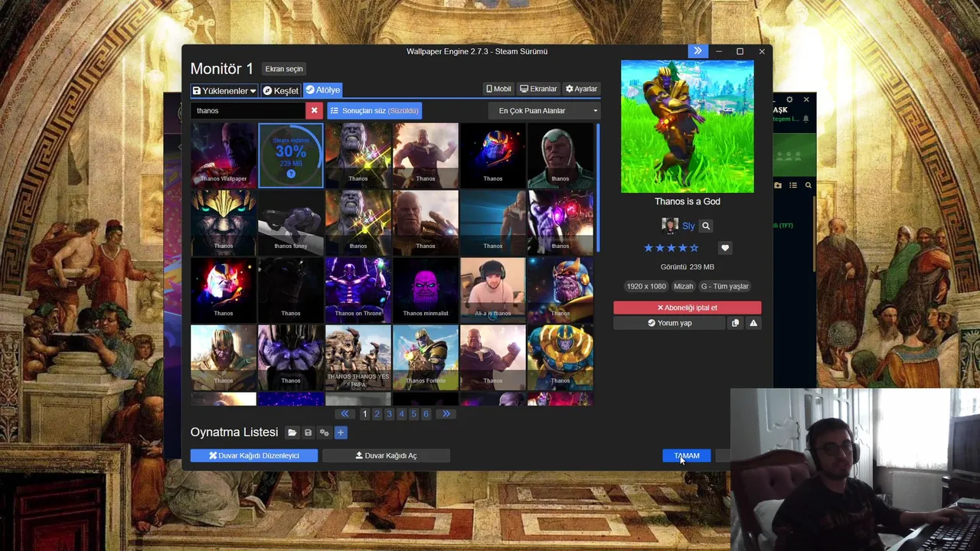This screenshot has height=551, width=980.
Task: Switch to the Atölye tab
Action: click(x=322, y=90)
